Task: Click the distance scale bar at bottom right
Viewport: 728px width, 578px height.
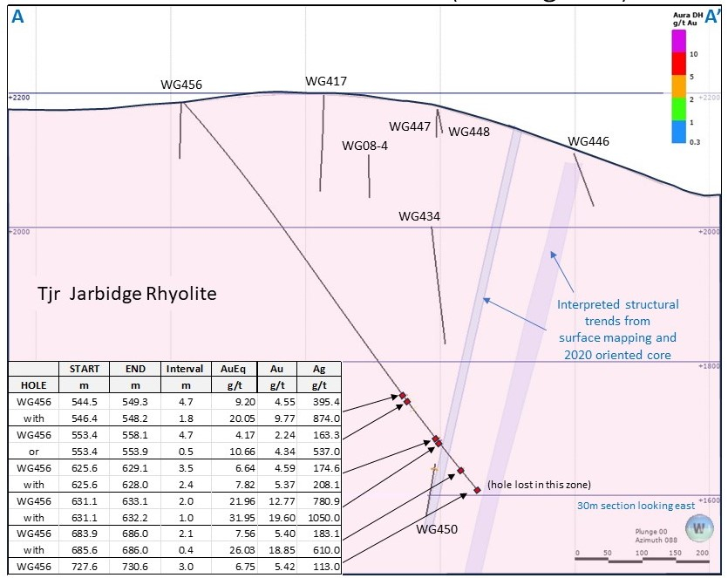Action: click(x=641, y=554)
